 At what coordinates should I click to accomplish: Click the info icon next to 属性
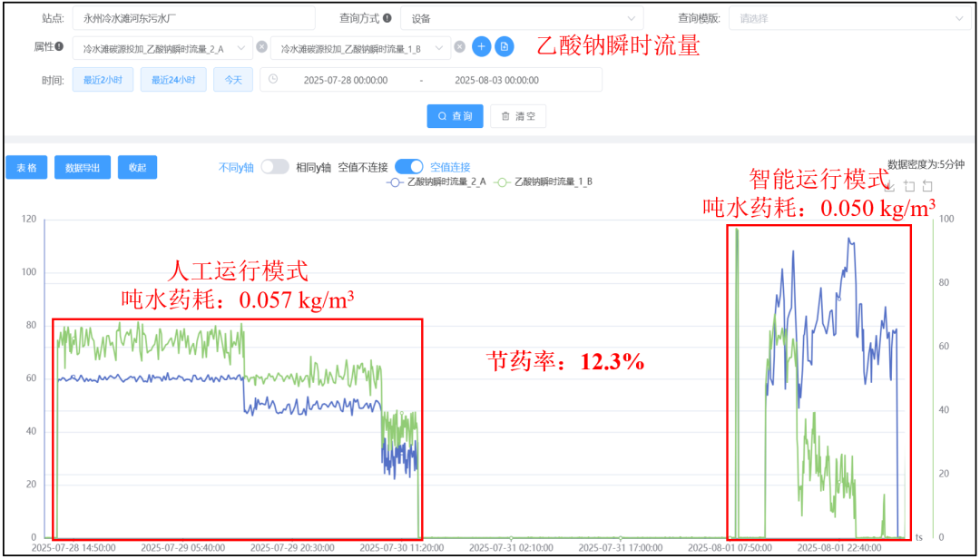[59, 46]
